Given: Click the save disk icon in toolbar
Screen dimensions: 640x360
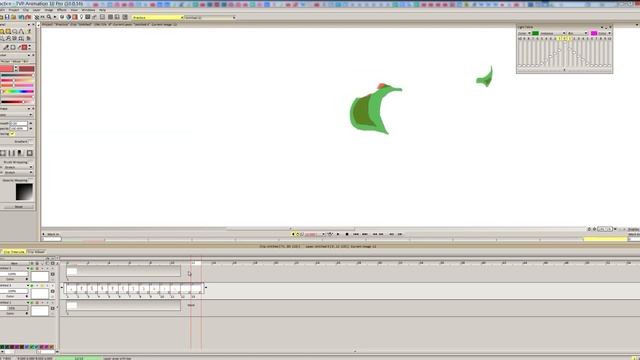Looking at the screenshot, I should click(x=7, y=17).
